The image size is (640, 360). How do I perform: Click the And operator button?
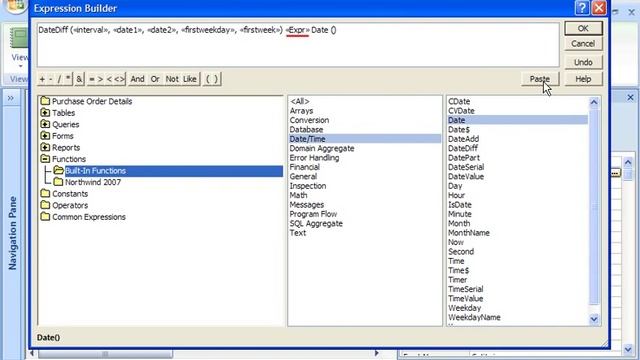(x=137, y=79)
